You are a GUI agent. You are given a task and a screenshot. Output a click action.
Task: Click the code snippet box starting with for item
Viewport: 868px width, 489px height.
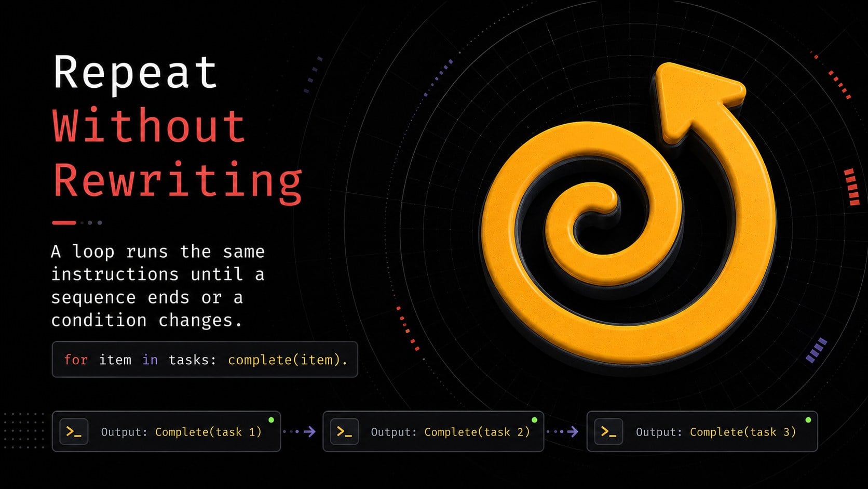(205, 360)
